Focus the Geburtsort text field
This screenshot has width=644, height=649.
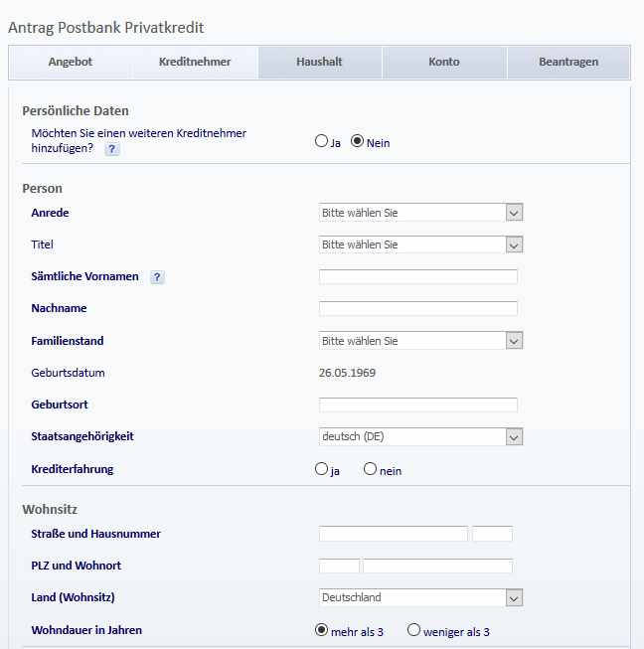[418, 405]
